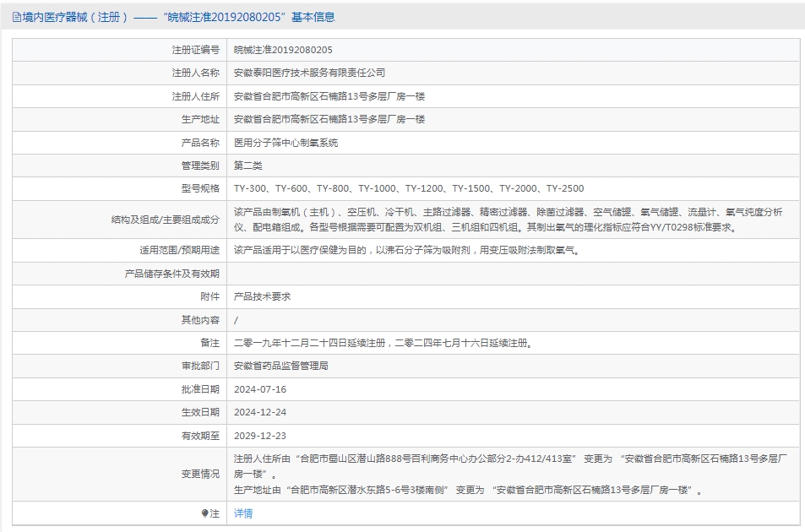Click the 结构及组成/主要组成成分 row label
The image size is (805, 532).
pyautogui.click(x=165, y=220)
